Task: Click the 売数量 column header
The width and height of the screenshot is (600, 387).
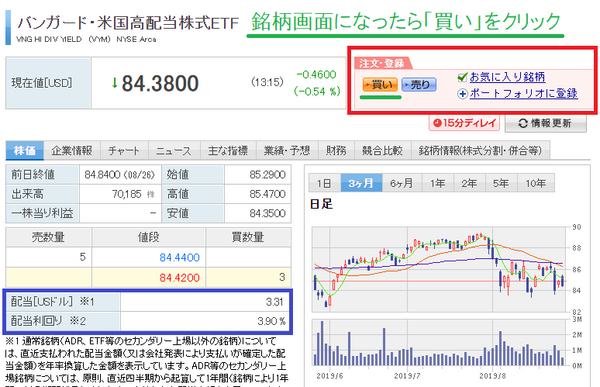Action: 48,237
